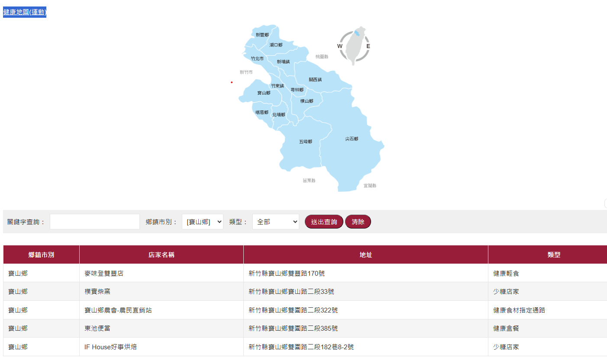This screenshot has height=364, width=607.
Task: Select the 麥味登雙豐店 table row
Action: (104, 274)
